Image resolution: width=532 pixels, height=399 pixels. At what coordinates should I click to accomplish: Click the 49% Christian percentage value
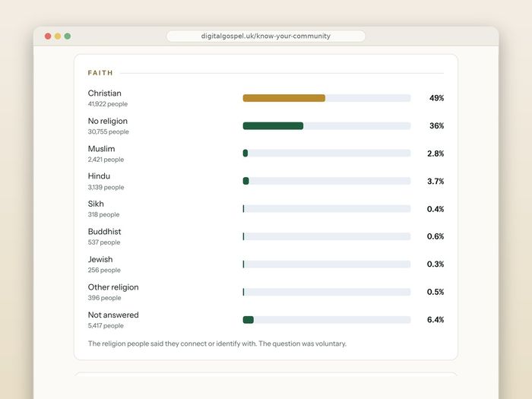pos(437,98)
